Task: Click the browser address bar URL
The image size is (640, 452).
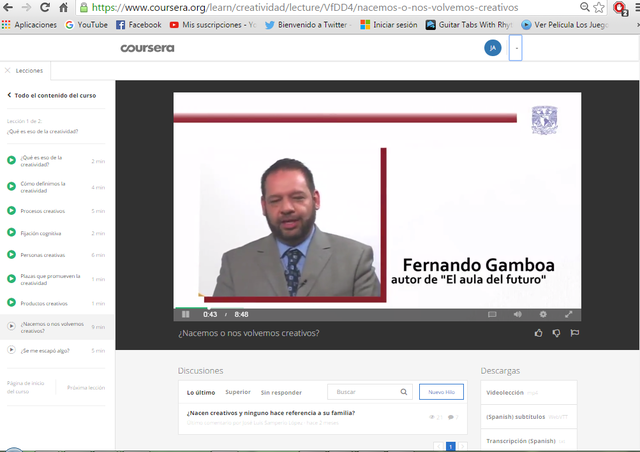Action: (x=305, y=7)
